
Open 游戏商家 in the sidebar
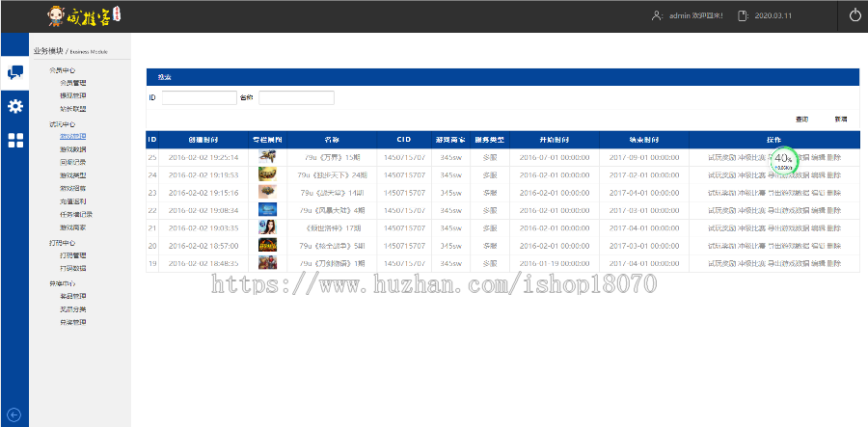click(73, 227)
